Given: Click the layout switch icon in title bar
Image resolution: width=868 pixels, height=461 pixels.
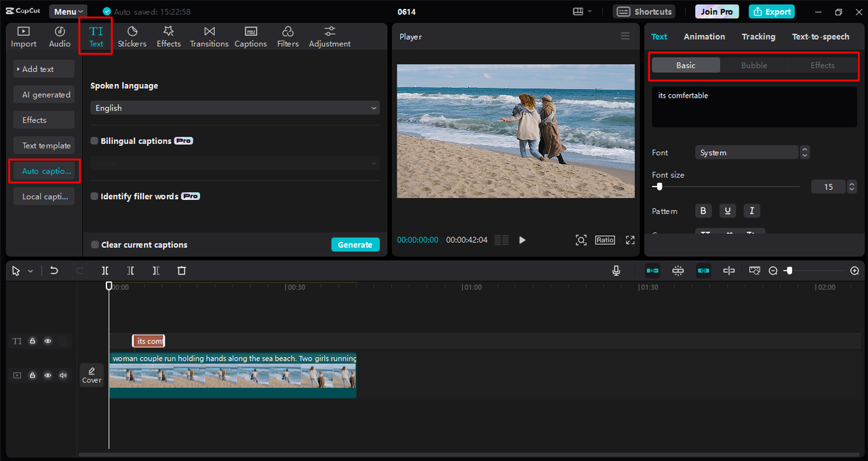Looking at the screenshot, I should click(x=578, y=12).
